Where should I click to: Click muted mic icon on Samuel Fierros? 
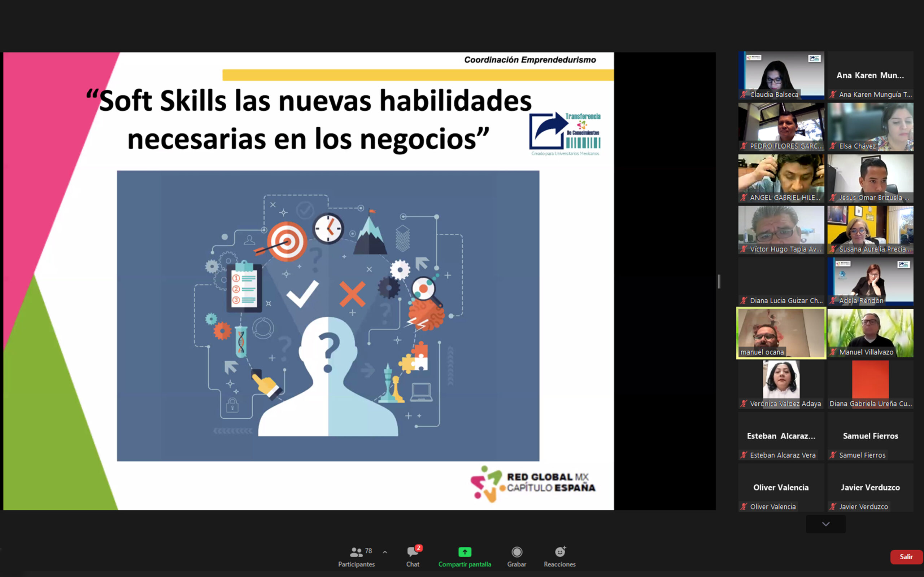(833, 455)
